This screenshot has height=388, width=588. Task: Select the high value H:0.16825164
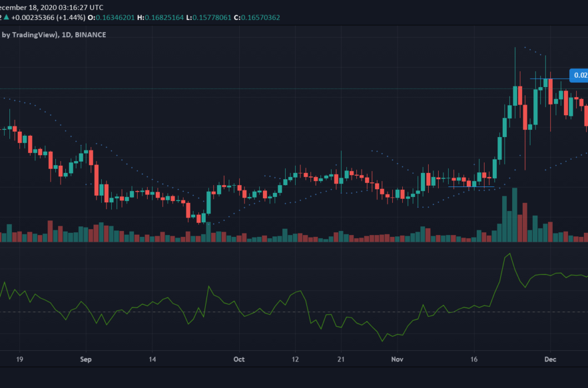[161, 18]
